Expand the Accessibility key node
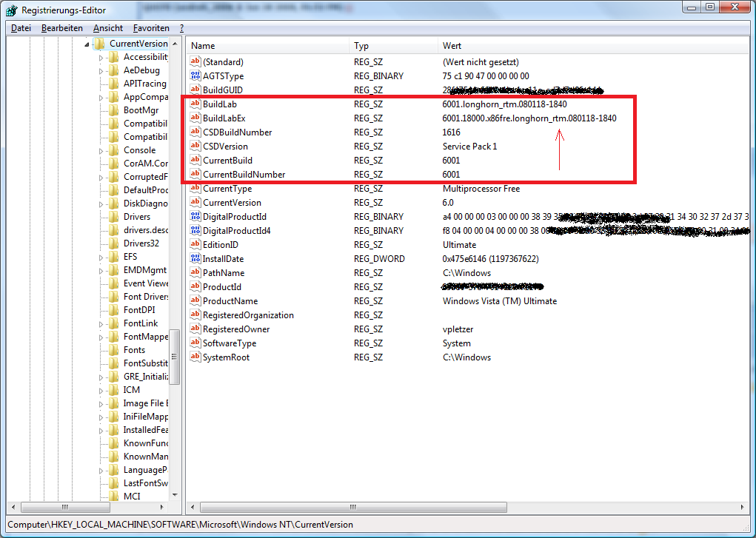This screenshot has width=756, height=538. point(101,58)
